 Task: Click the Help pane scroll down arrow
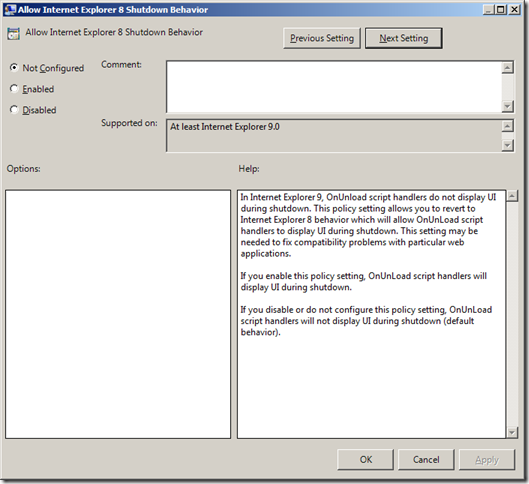point(512,432)
